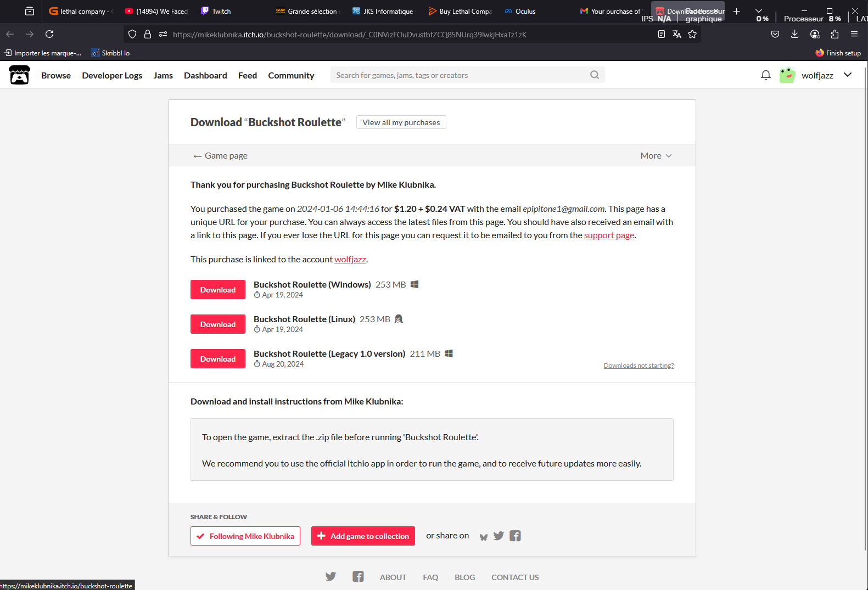Click the tracking protection shield icon
This screenshot has width=868, height=590.
click(132, 34)
